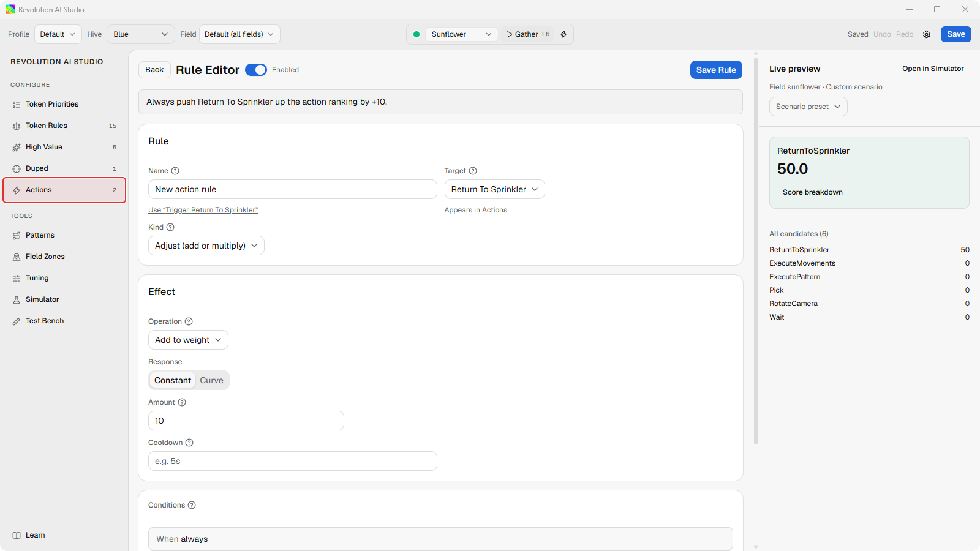Screen dimensions: 980x551
Task: Click the Duped sidebar icon
Action: [17, 169]
